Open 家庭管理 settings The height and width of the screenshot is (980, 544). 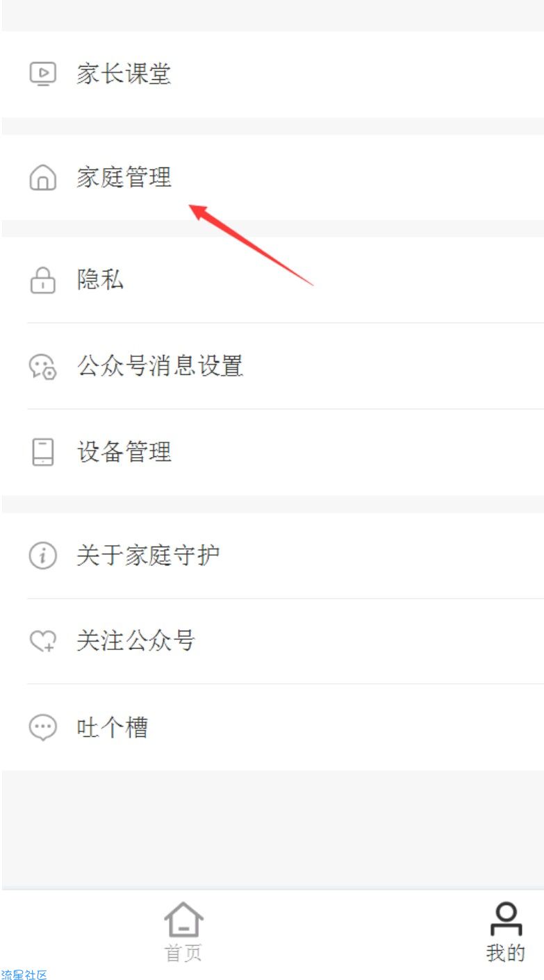[272, 178]
